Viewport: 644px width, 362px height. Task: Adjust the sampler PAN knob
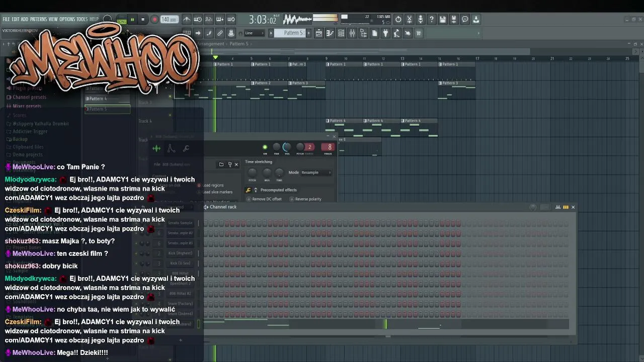pos(276,147)
